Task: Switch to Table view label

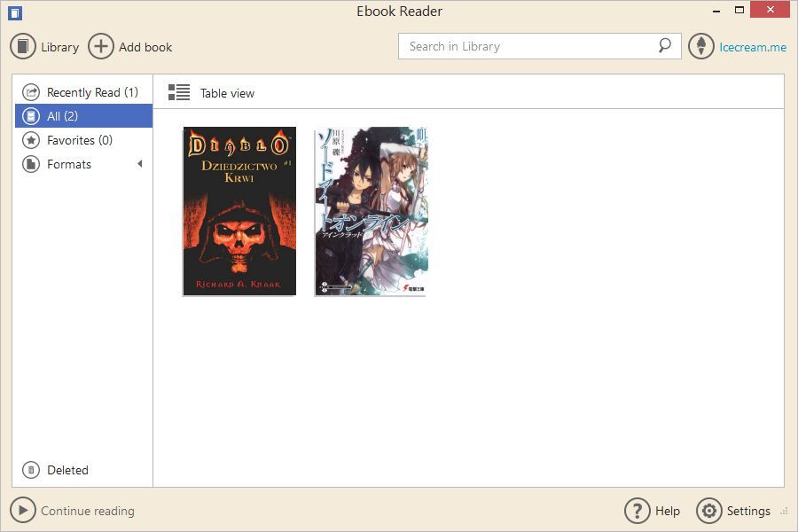Action: [x=227, y=94]
